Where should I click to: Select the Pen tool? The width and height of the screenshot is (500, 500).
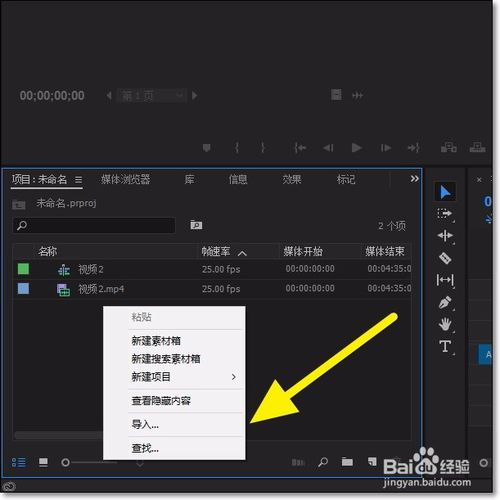pyautogui.click(x=445, y=302)
